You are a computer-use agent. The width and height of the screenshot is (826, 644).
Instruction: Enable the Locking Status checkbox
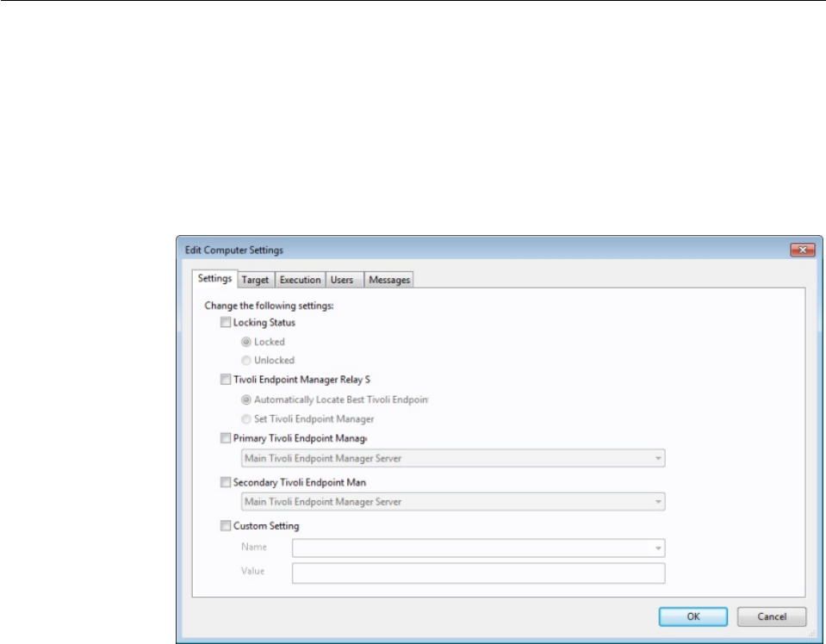click(x=226, y=322)
